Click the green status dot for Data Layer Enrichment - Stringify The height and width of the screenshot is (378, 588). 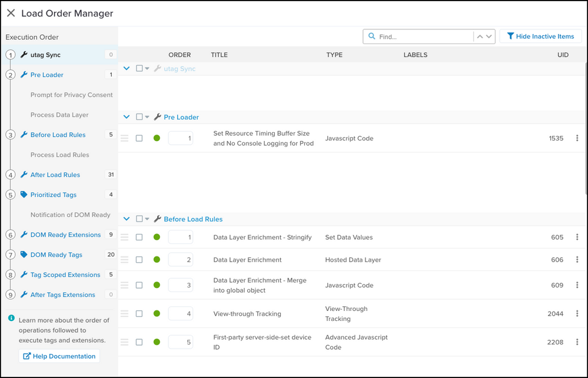(157, 237)
